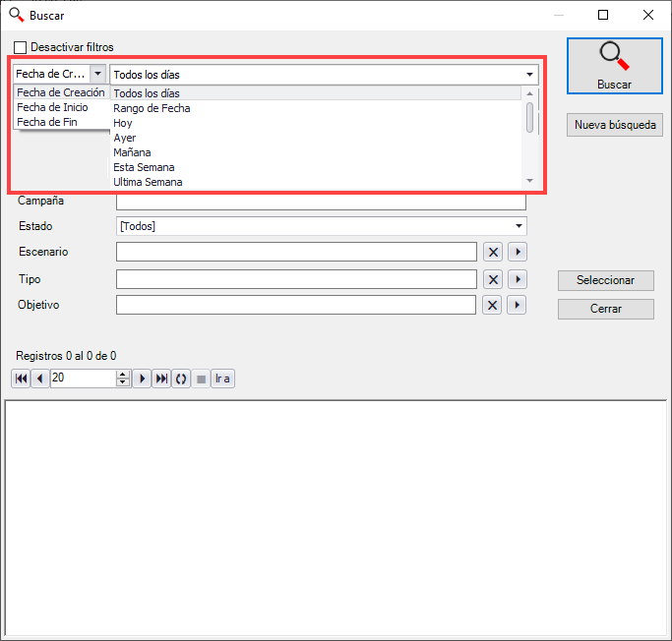This screenshot has width=672, height=641.
Task: Select Mañana option in date list
Action: tap(316, 152)
